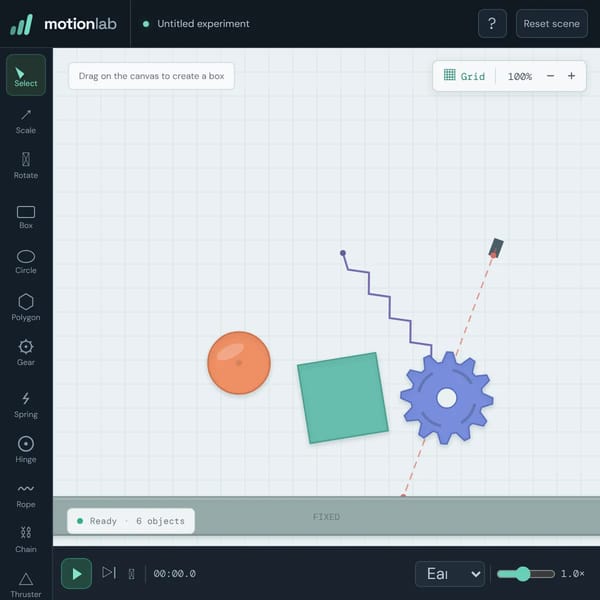Screen dimensions: 600x600
Task: Zoom out with the minus button
Action: [x=550, y=76]
